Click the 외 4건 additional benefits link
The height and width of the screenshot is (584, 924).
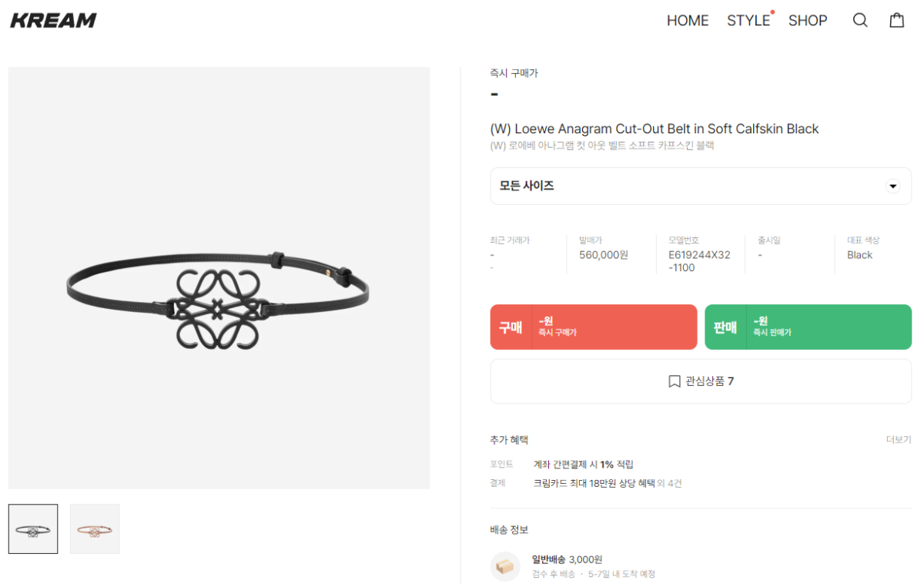(x=669, y=484)
